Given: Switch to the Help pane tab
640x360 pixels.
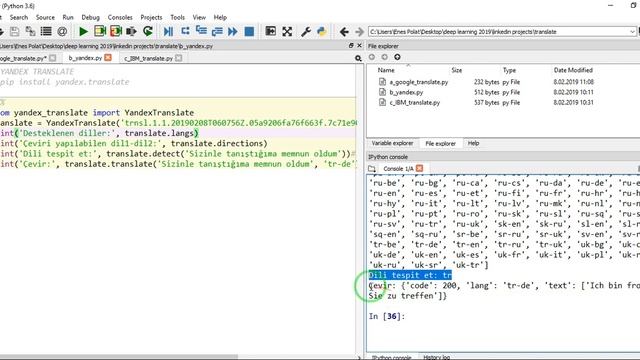Looking at the screenshot, I should coord(473,143).
